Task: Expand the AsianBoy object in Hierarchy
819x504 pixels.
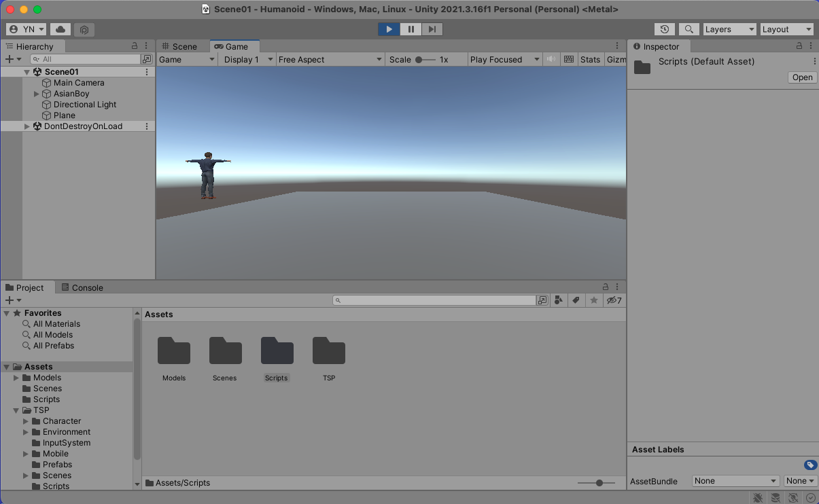Action: [37, 94]
